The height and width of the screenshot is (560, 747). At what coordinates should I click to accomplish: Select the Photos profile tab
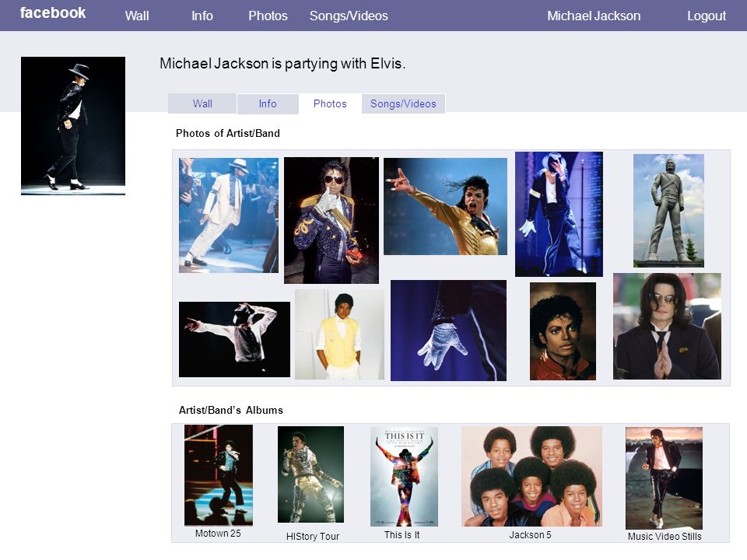click(x=330, y=103)
